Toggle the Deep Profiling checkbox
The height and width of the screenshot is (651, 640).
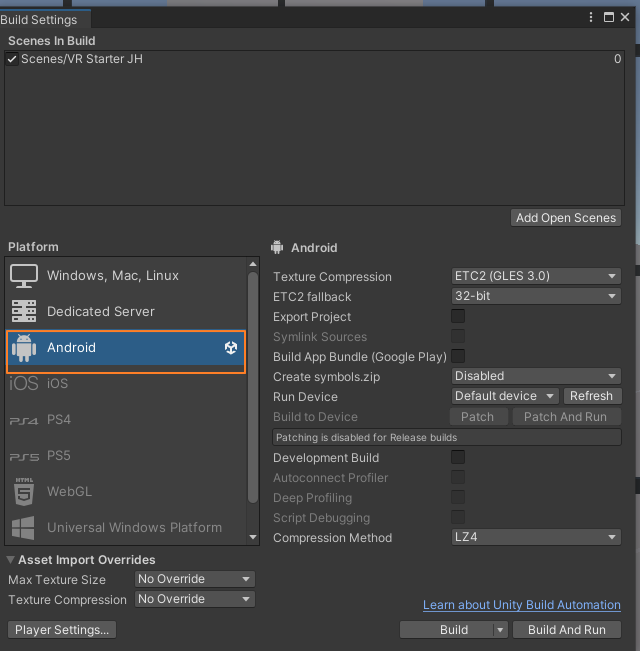(458, 497)
